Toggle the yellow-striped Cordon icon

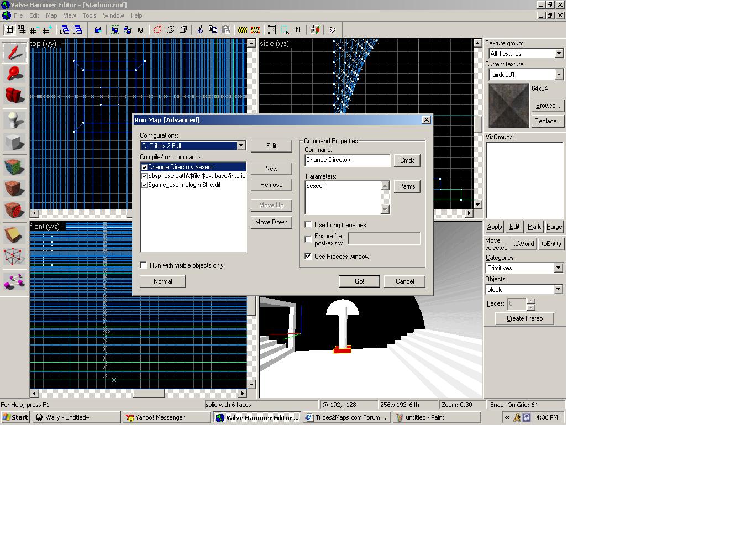(243, 30)
